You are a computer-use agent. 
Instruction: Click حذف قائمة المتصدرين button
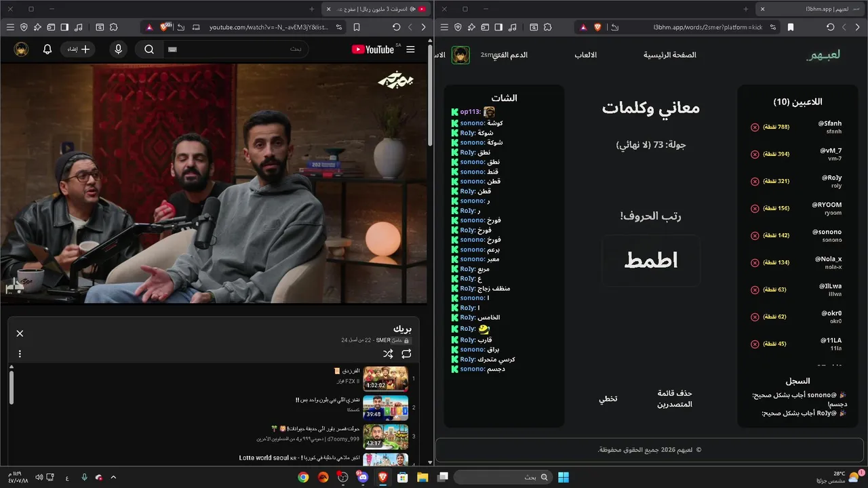coord(675,399)
